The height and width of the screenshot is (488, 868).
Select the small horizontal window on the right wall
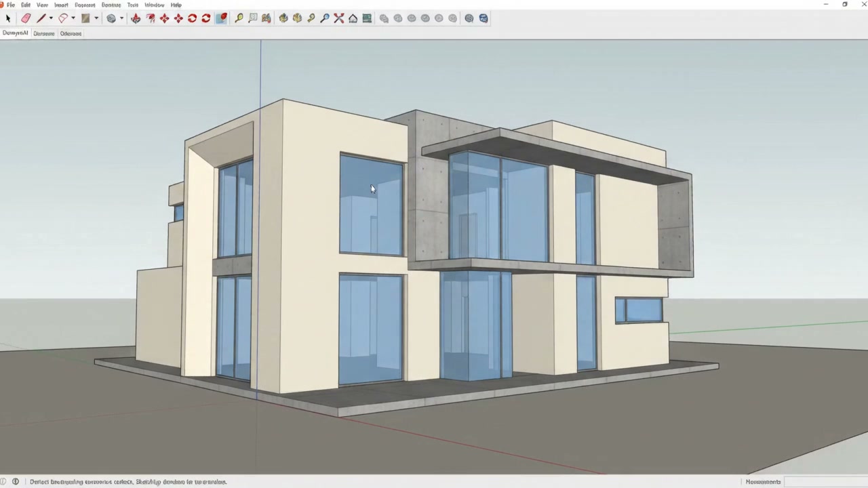pos(639,310)
